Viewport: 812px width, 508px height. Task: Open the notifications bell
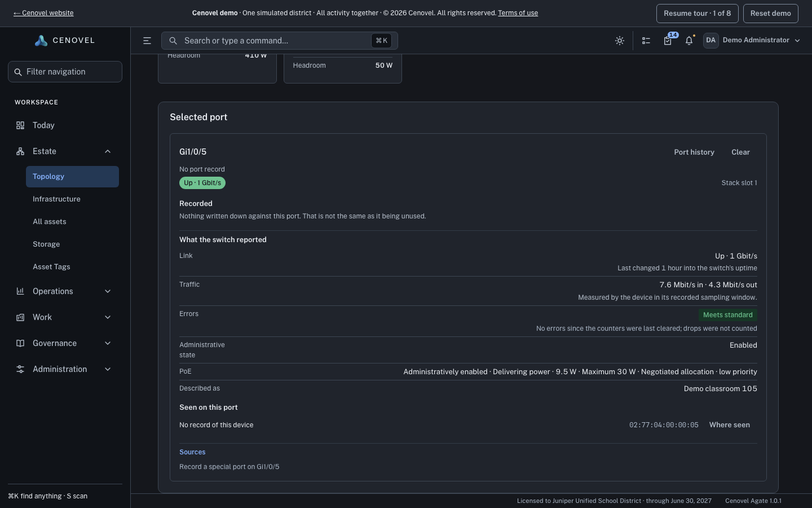pyautogui.click(x=689, y=41)
